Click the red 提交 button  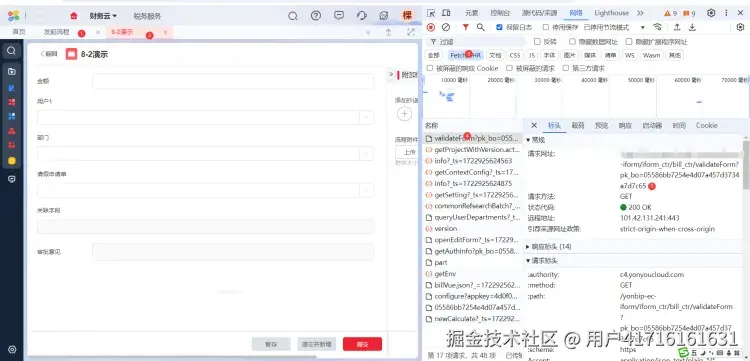pyautogui.click(x=362, y=344)
